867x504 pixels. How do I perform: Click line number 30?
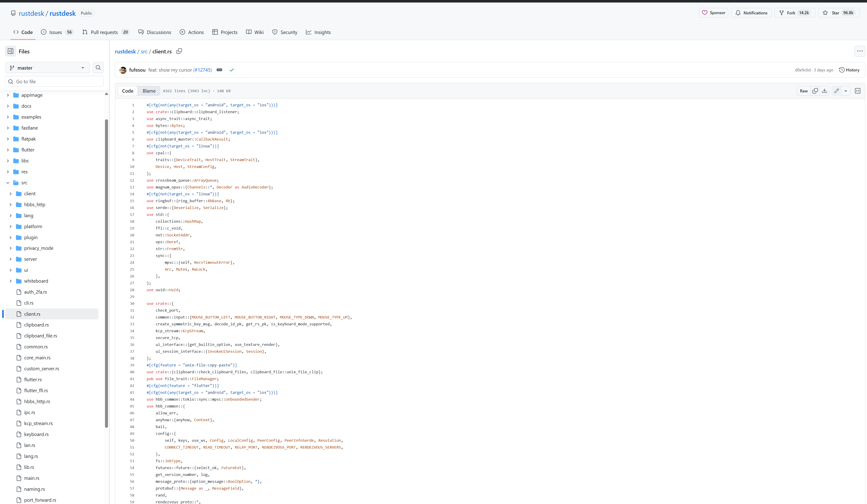[132, 304]
